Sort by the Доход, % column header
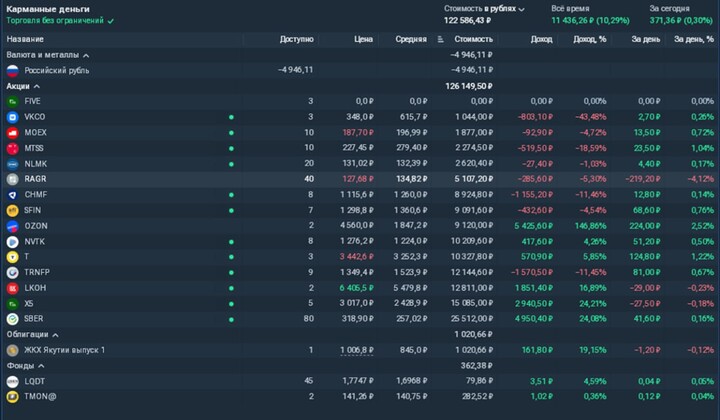The height and width of the screenshot is (420, 720). pyautogui.click(x=590, y=39)
